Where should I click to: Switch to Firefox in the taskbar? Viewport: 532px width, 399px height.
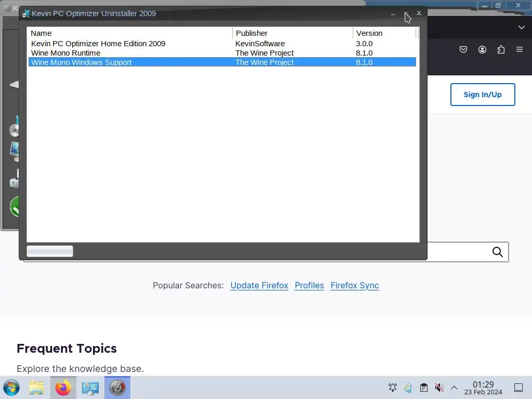[63, 388]
